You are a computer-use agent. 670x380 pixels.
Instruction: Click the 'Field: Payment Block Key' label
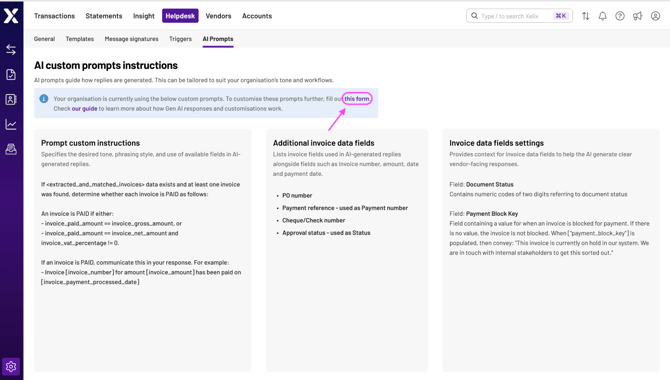[x=483, y=213]
